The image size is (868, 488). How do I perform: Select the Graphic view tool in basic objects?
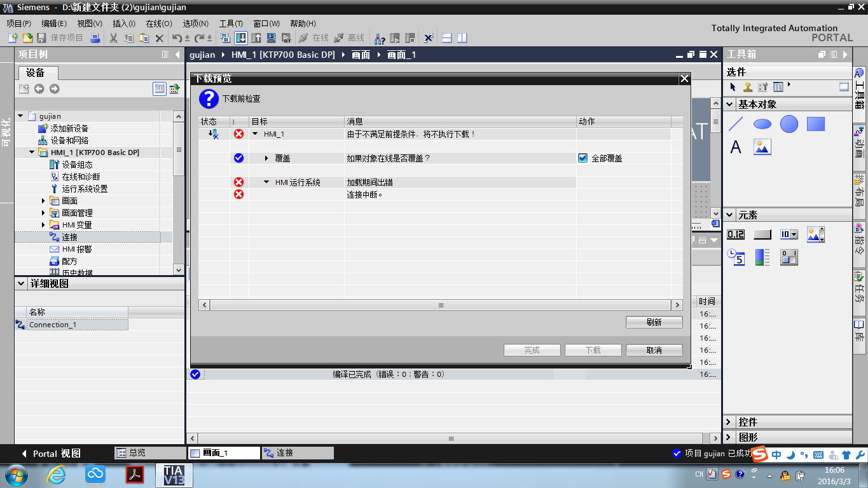(762, 147)
